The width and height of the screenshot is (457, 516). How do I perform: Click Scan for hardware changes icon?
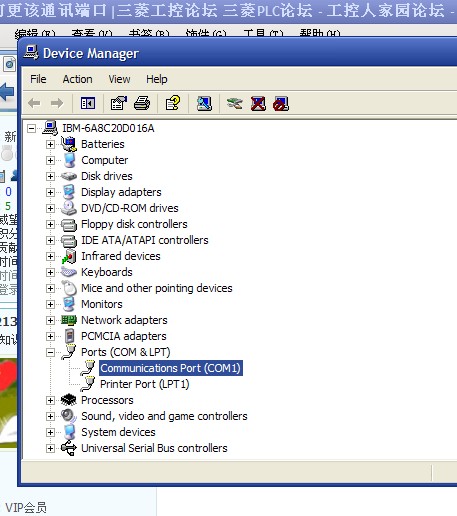click(204, 103)
